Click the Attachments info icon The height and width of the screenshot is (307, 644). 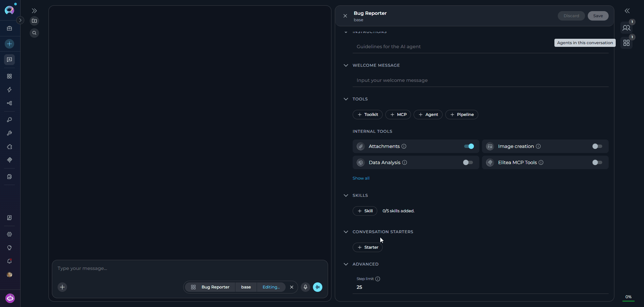pyautogui.click(x=404, y=146)
